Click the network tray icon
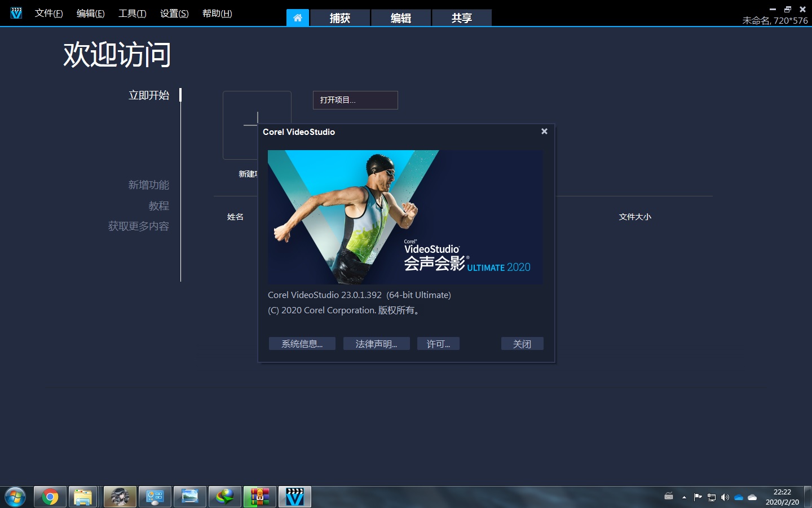Viewport: 812px width, 508px height. point(712,497)
